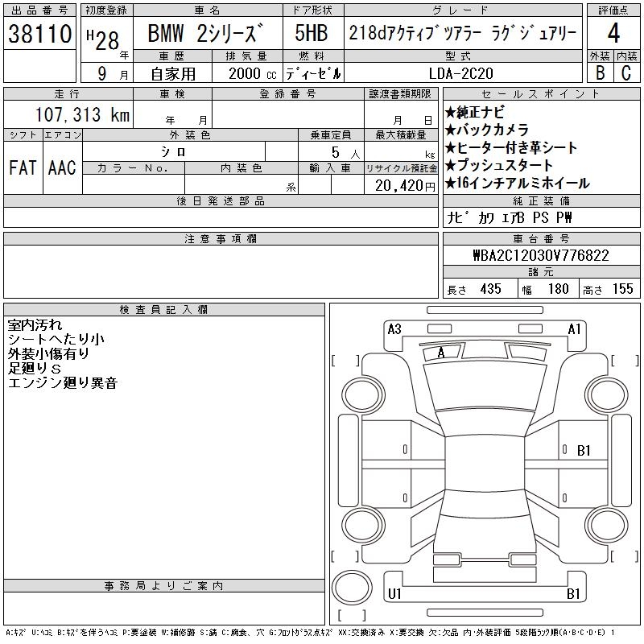
Task: Select the inspector note シートへたり小
Action: click(56, 339)
